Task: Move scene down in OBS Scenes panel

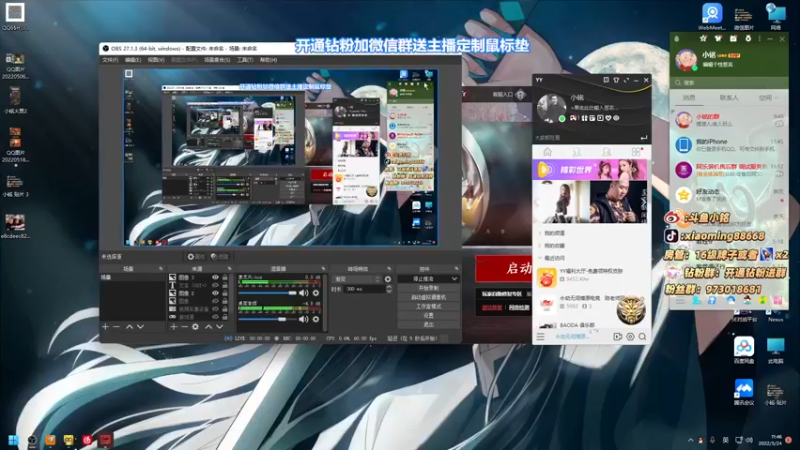Action: [140, 327]
